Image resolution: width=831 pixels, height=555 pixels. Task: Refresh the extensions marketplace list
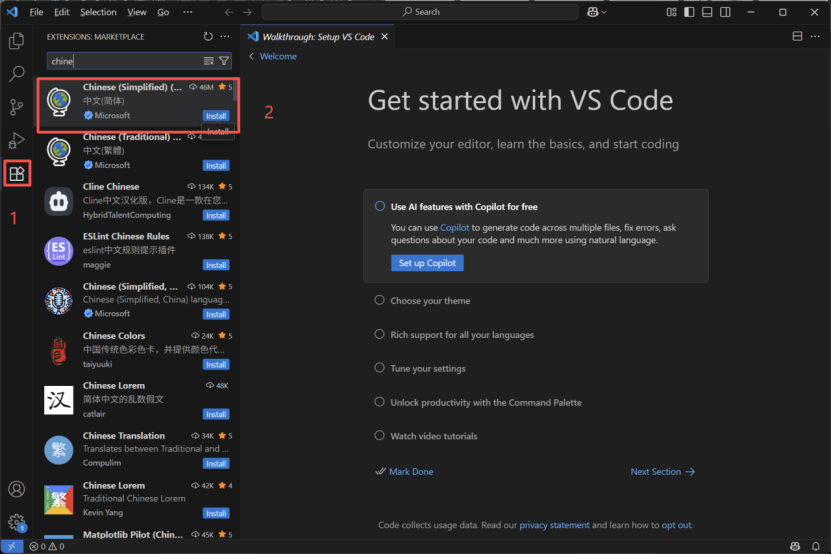(208, 37)
